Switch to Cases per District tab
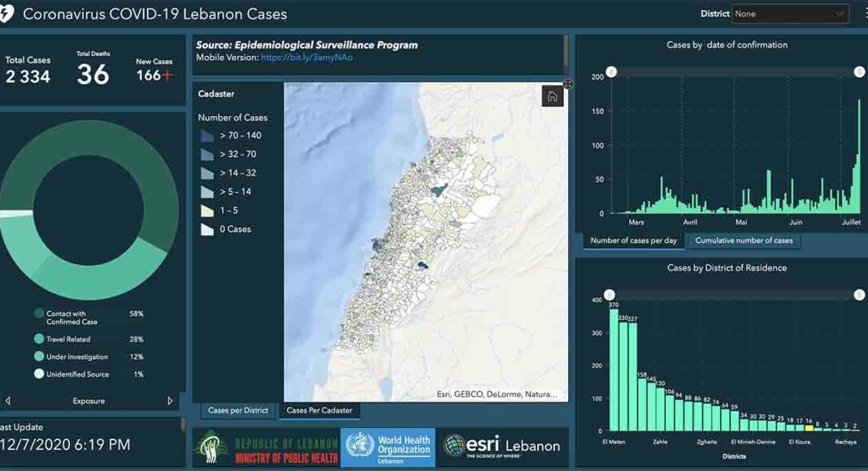This screenshot has width=868, height=471. tap(237, 411)
